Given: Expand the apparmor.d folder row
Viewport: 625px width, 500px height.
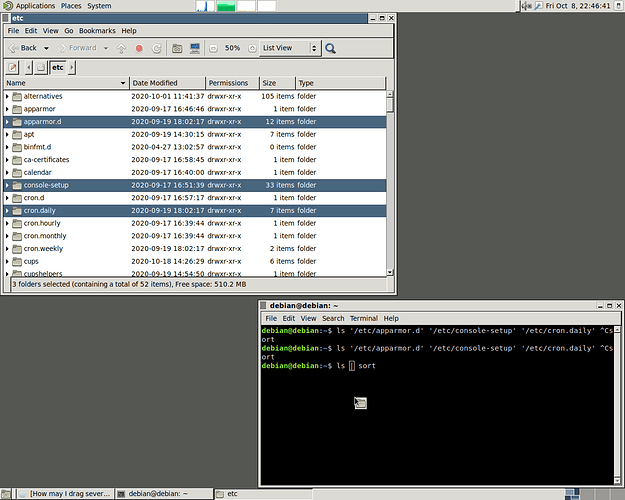Looking at the screenshot, I should point(7,122).
